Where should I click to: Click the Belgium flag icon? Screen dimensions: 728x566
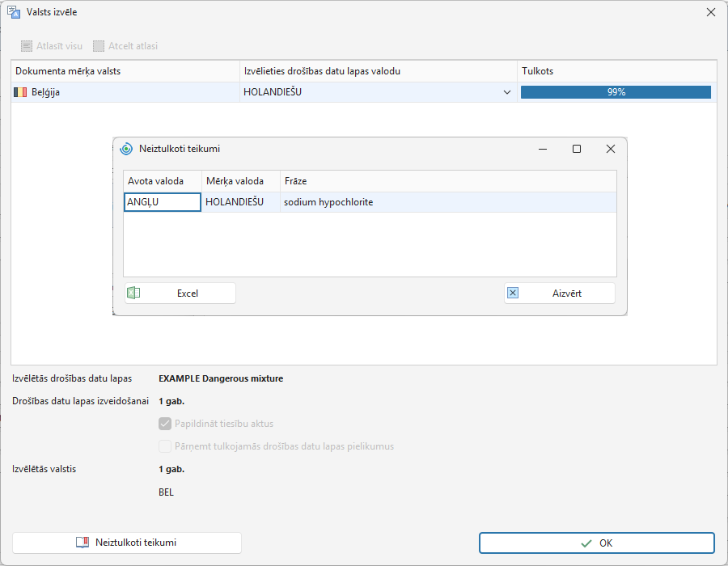pyautogui.click(x=20, y=92)
